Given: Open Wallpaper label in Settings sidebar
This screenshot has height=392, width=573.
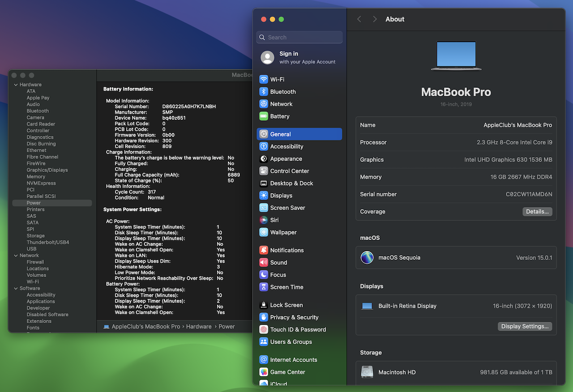Looking at the screenshot, I should pyautogui.click(x=283, y=233).
